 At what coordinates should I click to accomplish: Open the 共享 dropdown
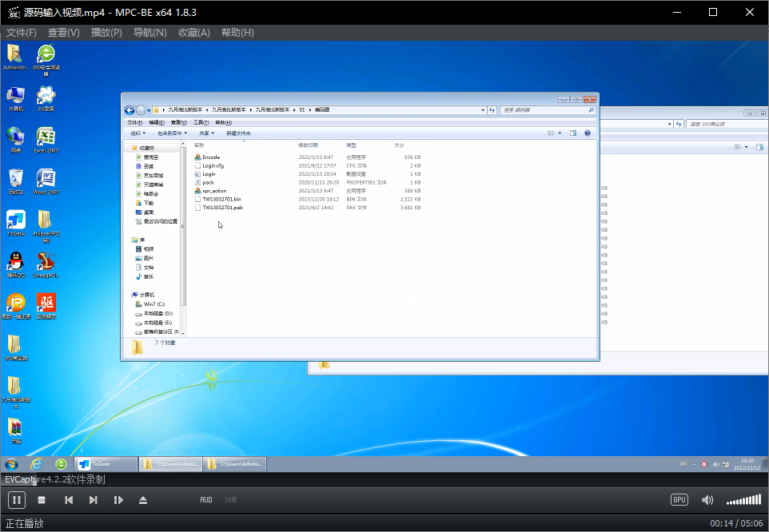206,133
